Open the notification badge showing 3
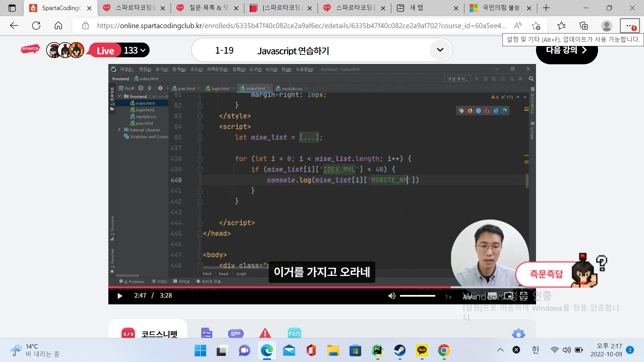 [630, 350]
